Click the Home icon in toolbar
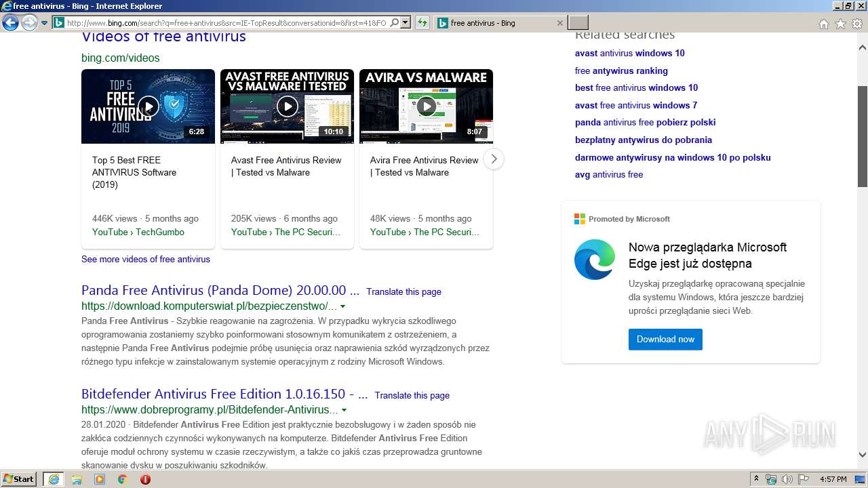Image resolution: width=868 pixels, height=488 pixels. coord(823,24)
